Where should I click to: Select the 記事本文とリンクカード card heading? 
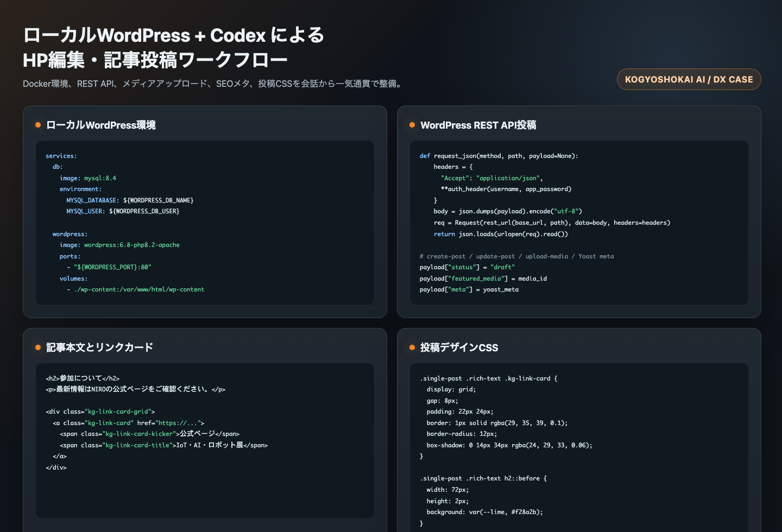(x=99, y=347)
